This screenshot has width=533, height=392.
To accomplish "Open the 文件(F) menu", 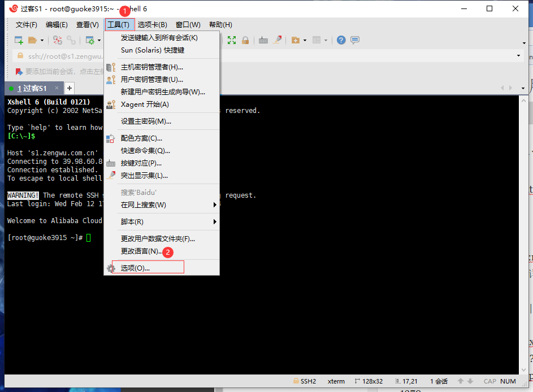I will click(26, 25).
